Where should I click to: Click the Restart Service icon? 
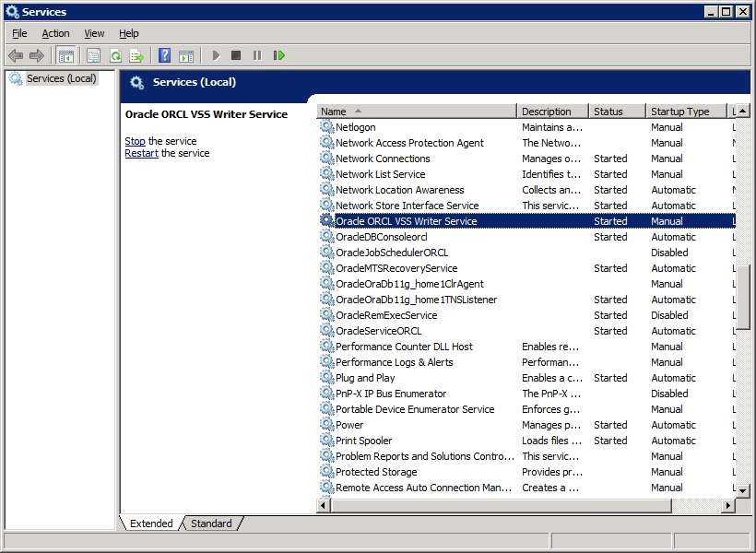pos(279,55)
